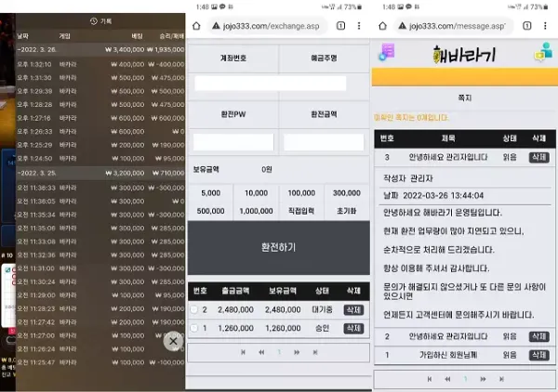Open message 1 가입하신 회원님께
The width and height of the screenshot is (558, 392).
click(x=448, y=355)
